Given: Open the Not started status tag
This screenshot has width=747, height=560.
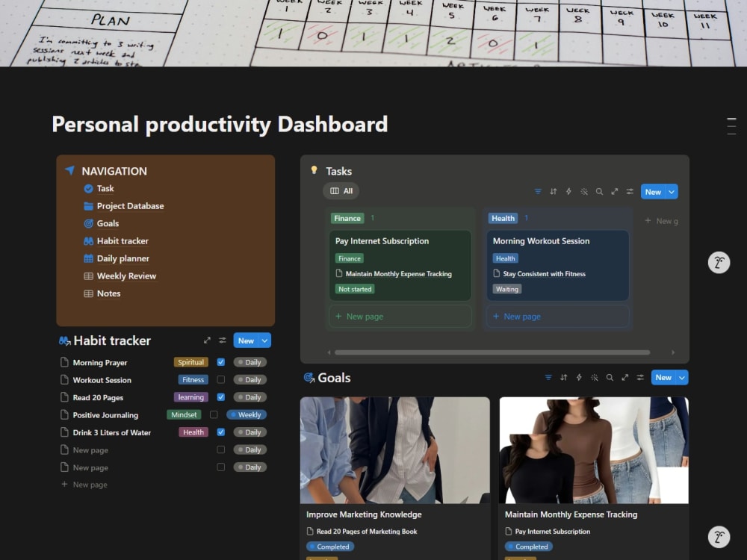Looking at the screenshot, I should (x=354, y=289).
